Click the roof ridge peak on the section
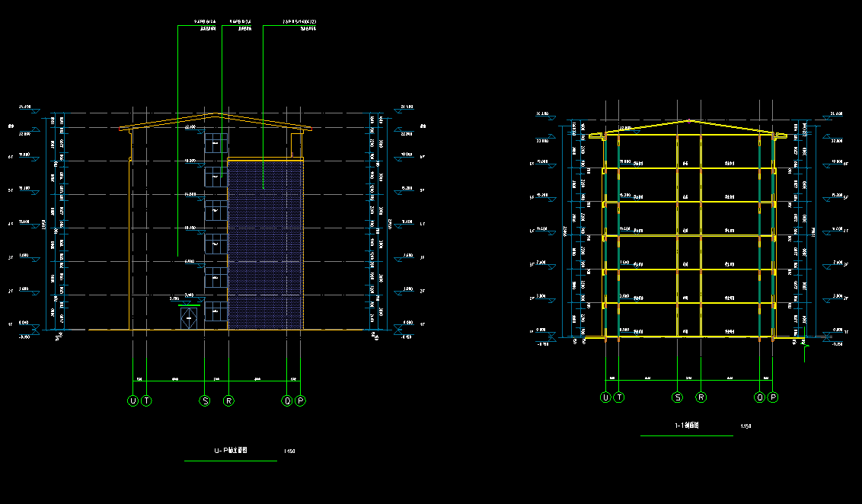This screenshot has width=862, height=504. tap(690, 120)
